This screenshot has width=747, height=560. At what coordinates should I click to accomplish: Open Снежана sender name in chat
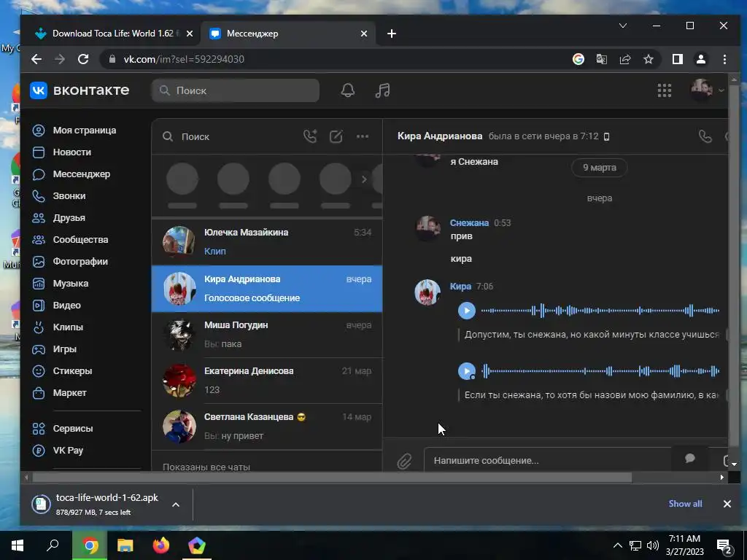469,223
